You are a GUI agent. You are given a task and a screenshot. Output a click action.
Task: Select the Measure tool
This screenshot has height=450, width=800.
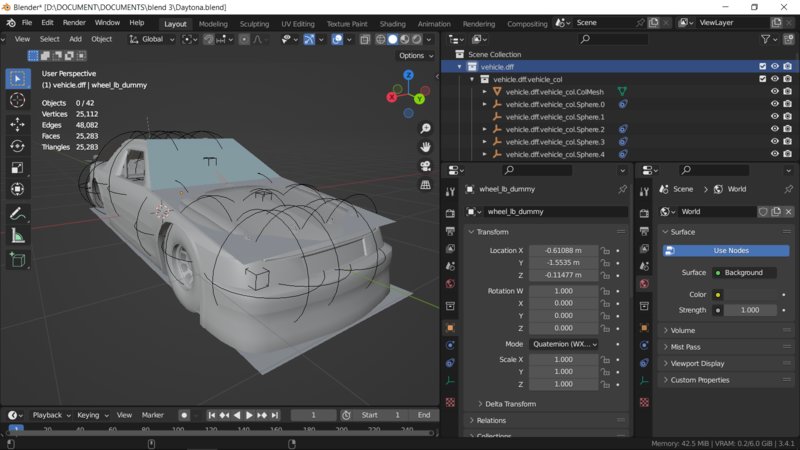click(x=18, y=236)
